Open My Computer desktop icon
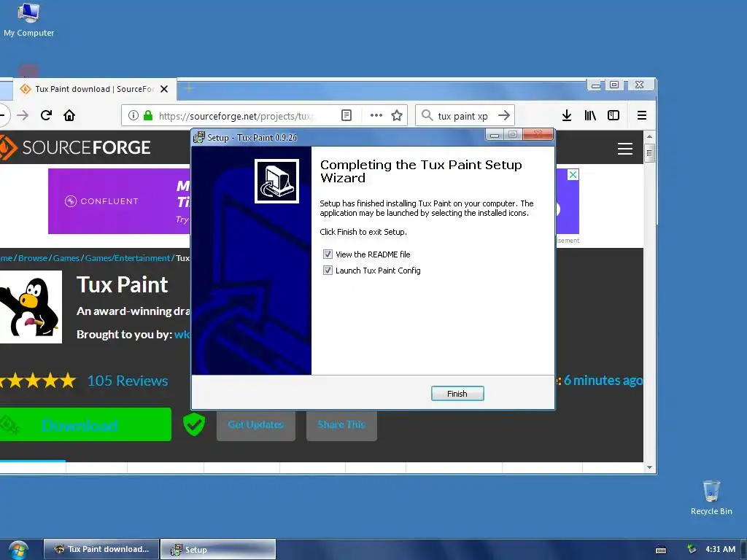The height and width of the screenshot is (560, 747). [x=28, y=20]
